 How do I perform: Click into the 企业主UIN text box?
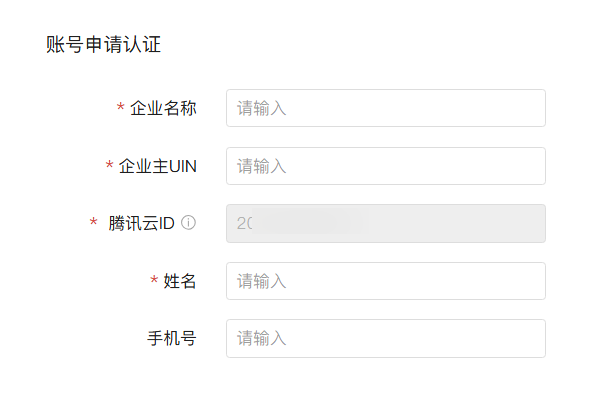(386, 166)
